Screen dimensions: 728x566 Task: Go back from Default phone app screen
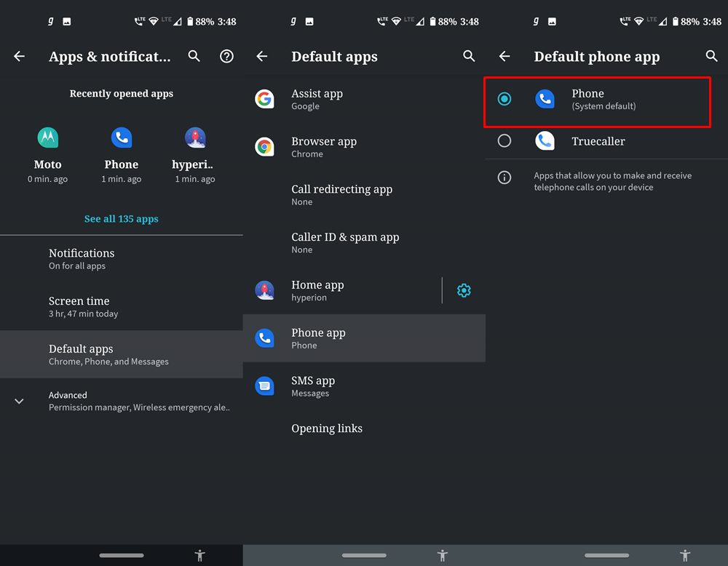tap(505, 56)
